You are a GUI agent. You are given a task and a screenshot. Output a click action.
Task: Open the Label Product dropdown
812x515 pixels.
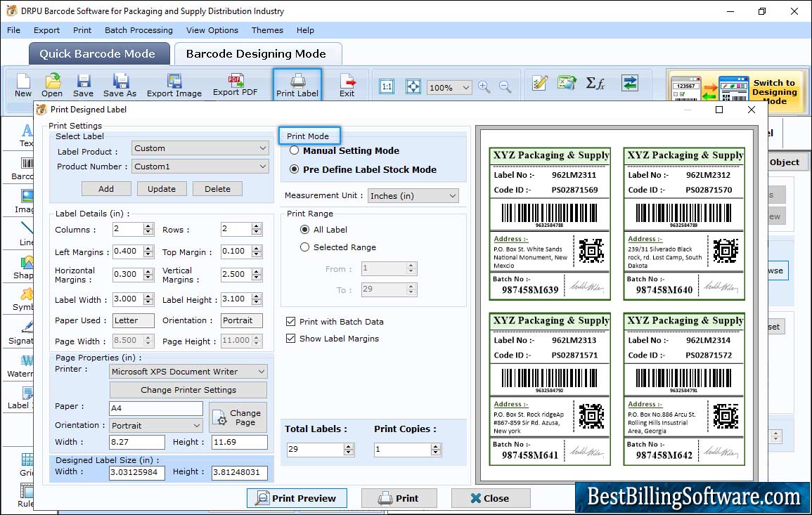[x=200, y=148]
